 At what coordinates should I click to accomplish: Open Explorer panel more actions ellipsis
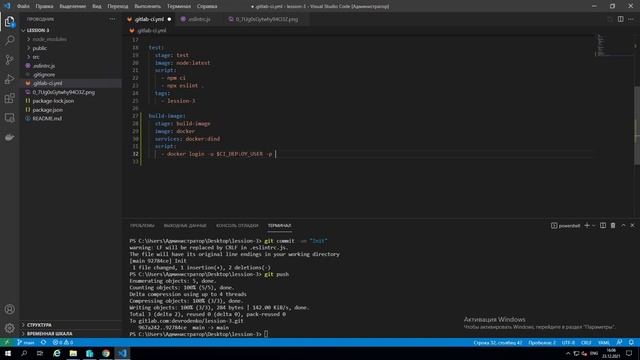tap(112, 19)
